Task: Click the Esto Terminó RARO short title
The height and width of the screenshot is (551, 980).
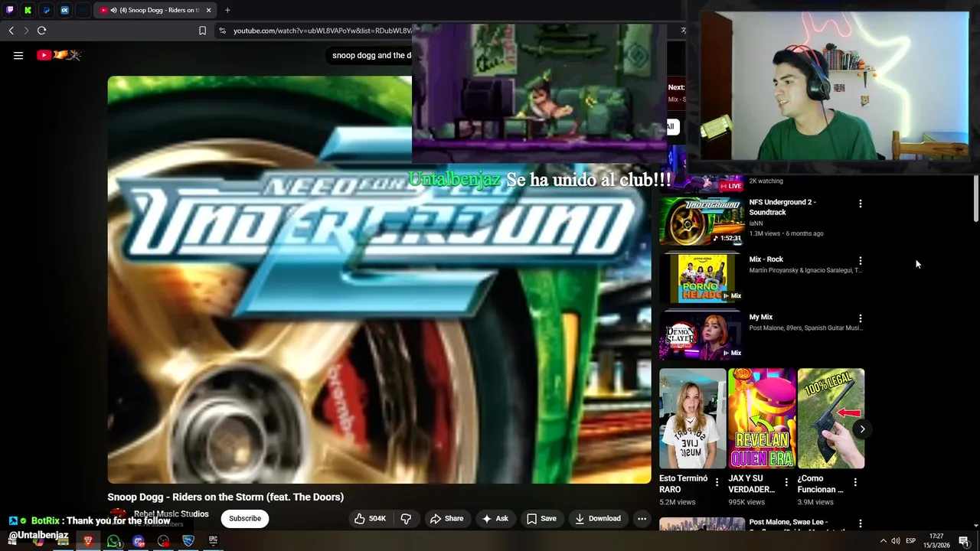Action: point(683,484)
